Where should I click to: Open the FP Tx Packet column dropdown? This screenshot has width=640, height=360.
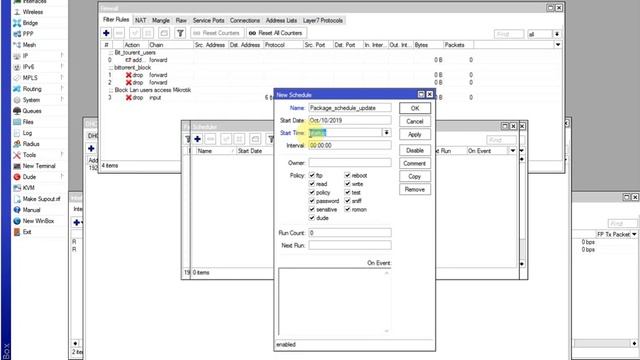[x=634, y=234]
